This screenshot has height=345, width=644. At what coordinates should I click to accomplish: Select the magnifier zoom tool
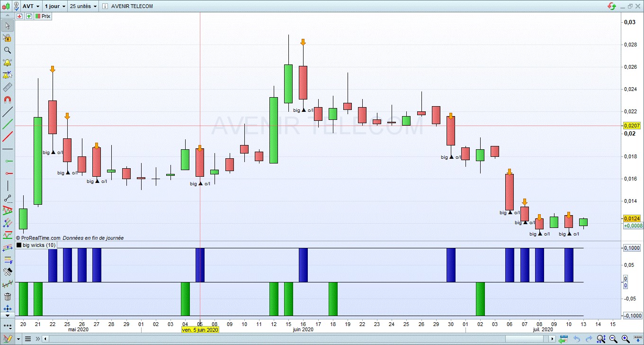tap(8, 50)
